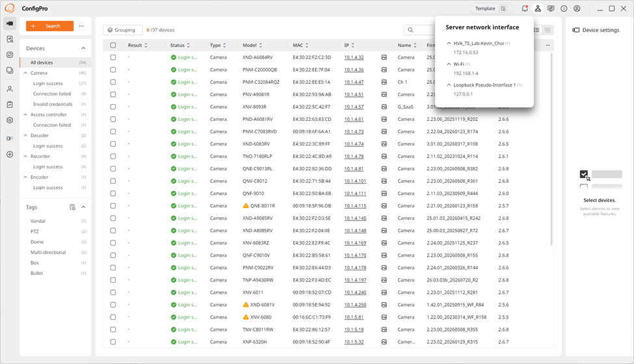The height and width of the screenshot is (364, 634).
Task: Click warning icon beside XNV-6080
Action: pos(245,317)
